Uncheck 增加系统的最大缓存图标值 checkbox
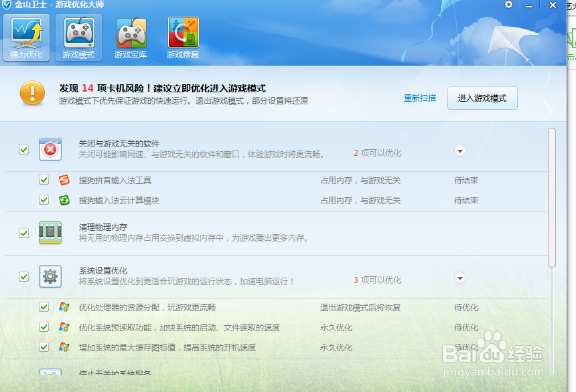Screen dimensions: 576x392 pos(44,347)
